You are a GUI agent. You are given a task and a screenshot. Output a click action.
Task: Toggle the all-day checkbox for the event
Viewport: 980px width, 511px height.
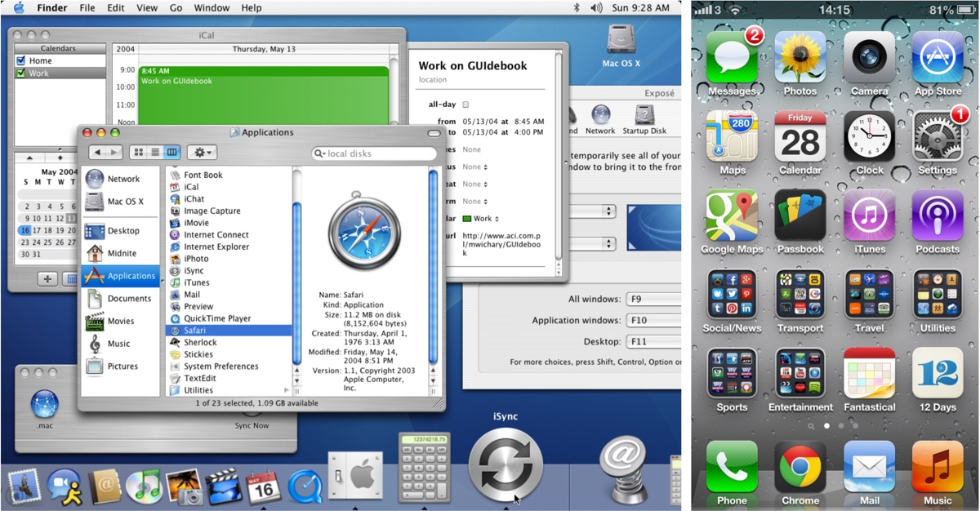pos(465,104)
